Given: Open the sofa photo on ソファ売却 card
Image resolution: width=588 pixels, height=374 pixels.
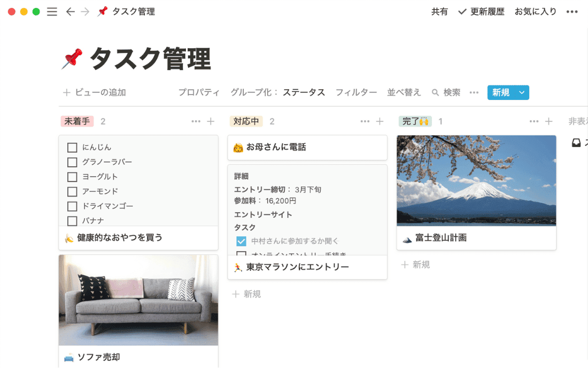Looking at the screenshot, I should [138, 300].
